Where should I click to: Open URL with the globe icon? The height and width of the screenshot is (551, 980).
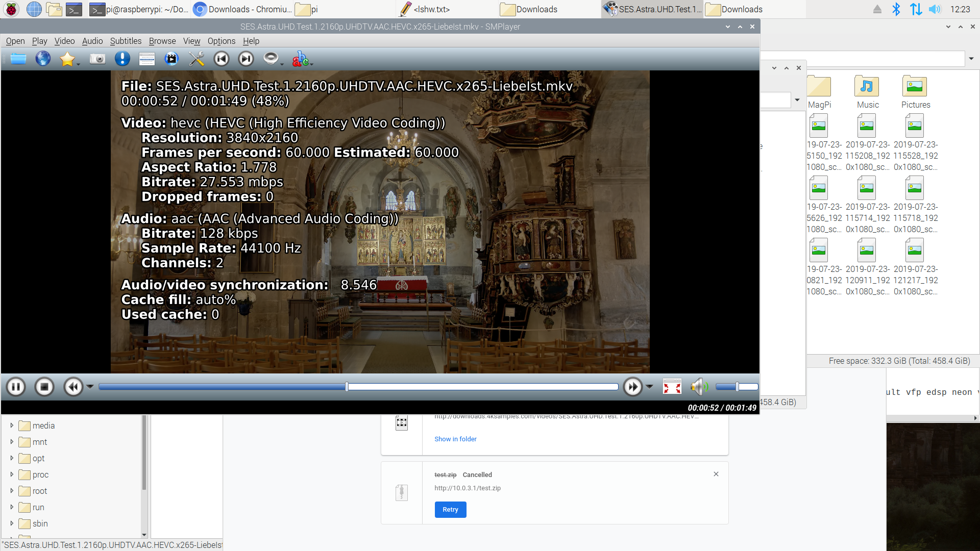[x=43, y=59]
